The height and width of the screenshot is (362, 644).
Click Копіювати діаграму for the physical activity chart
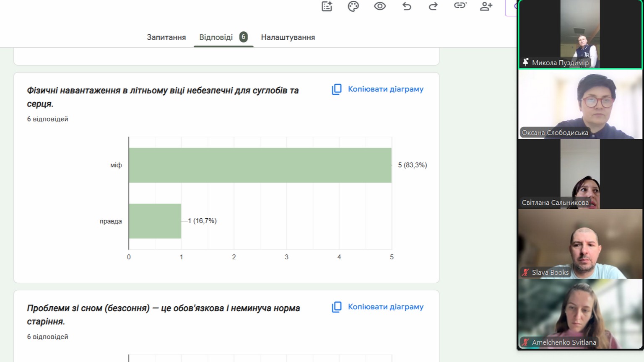pyautogui.click(x=378, y=89)
